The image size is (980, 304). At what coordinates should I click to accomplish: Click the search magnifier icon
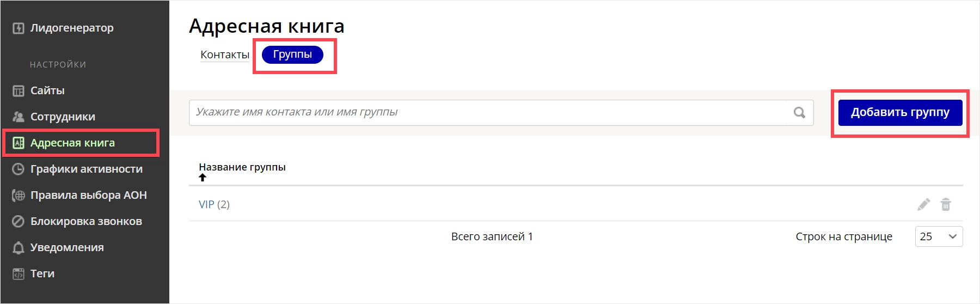click(x=799, y=112)
